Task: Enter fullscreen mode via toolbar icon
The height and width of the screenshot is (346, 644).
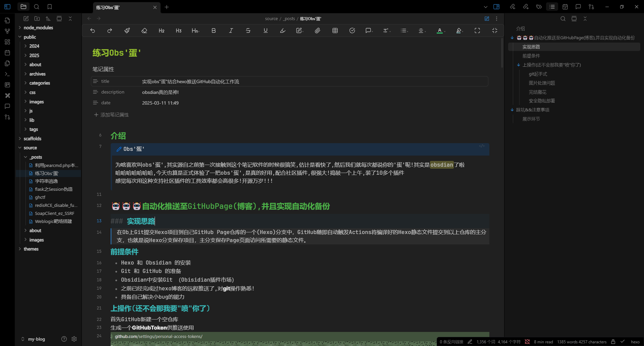Action: click(x=477, y=31)
